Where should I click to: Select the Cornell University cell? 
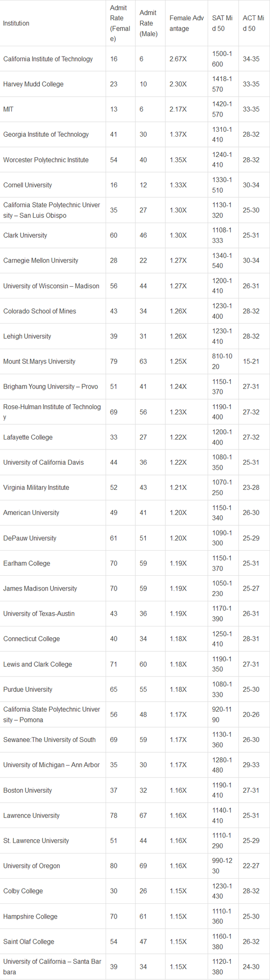(53, 185)
